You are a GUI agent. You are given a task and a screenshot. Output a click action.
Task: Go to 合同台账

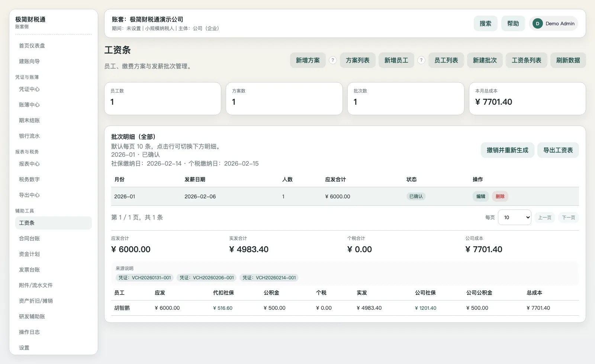(x=29, y=238)
